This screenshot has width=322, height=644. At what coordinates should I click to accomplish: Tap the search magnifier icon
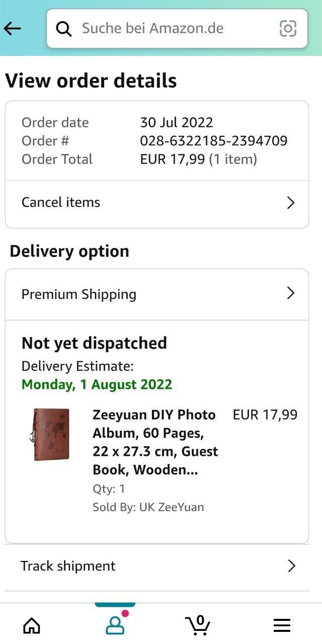click(x=64, y=29)
